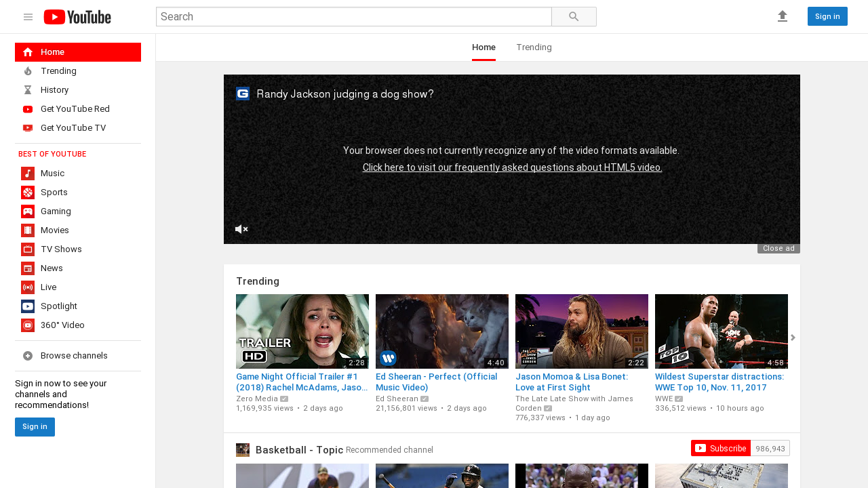Click the Home icon in sidebar

click(x=28, y=52)
